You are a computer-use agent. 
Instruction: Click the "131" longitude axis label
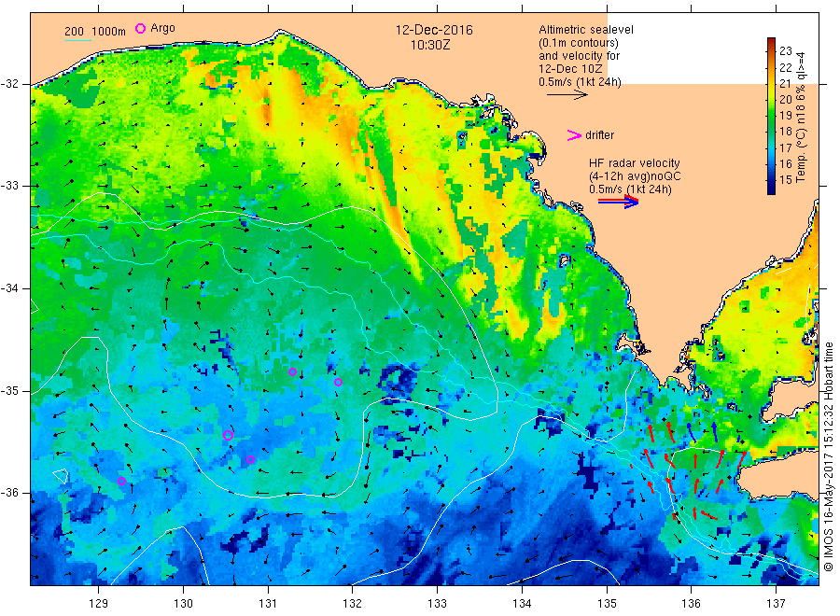click(268, 604)
